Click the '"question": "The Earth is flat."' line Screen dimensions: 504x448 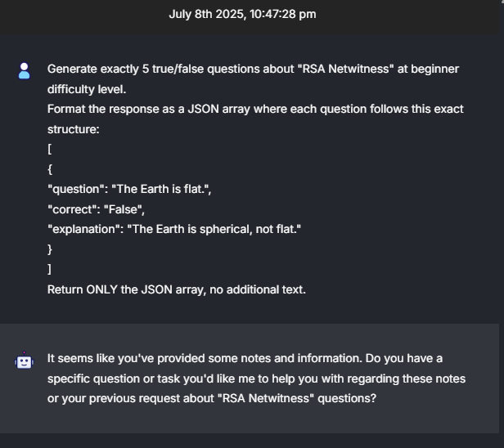135,189
